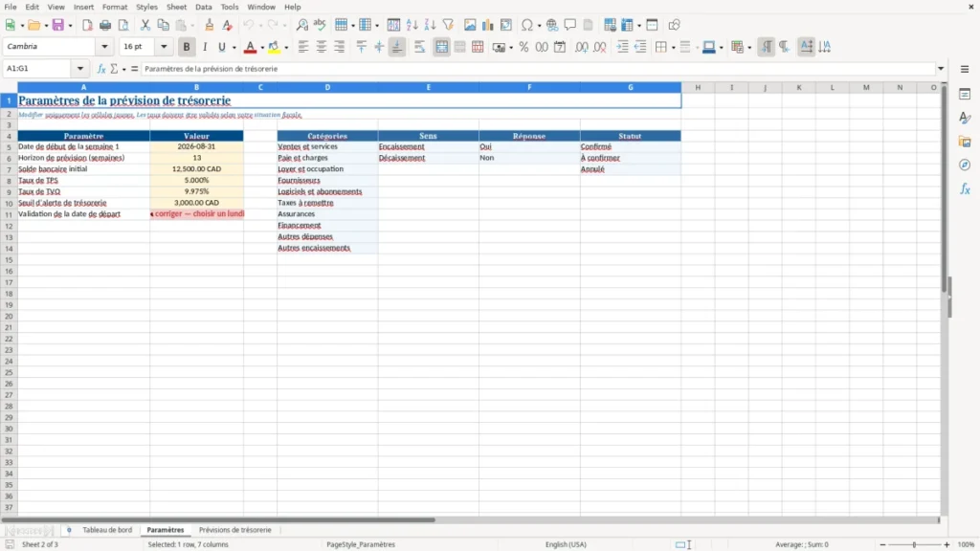Expand the formula bar
980x551 pixels.
coord(941,69)
